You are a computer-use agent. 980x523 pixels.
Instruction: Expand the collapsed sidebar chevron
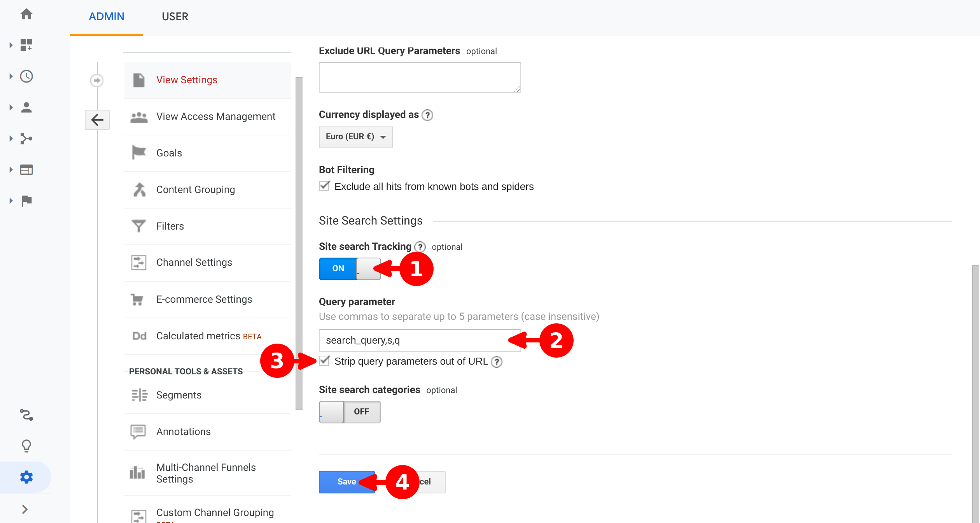click(x=25, y=509)
